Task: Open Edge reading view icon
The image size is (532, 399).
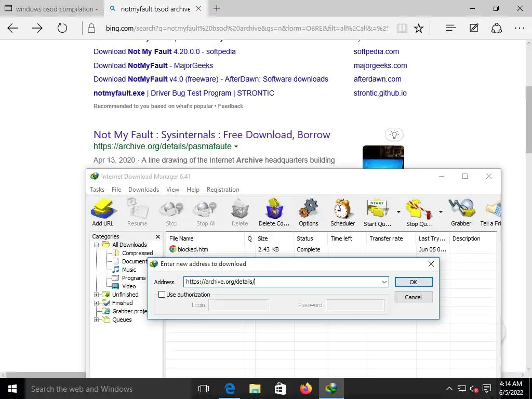Action: coord(402,28)
